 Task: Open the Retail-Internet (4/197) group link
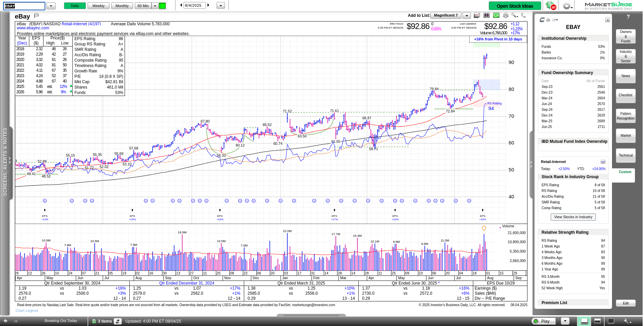tap(81, 24)
